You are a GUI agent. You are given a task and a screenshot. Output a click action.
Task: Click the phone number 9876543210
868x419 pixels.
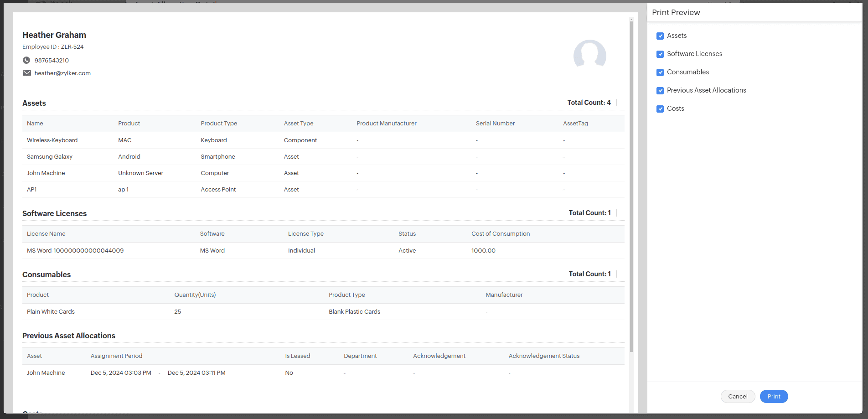point(52,60)
